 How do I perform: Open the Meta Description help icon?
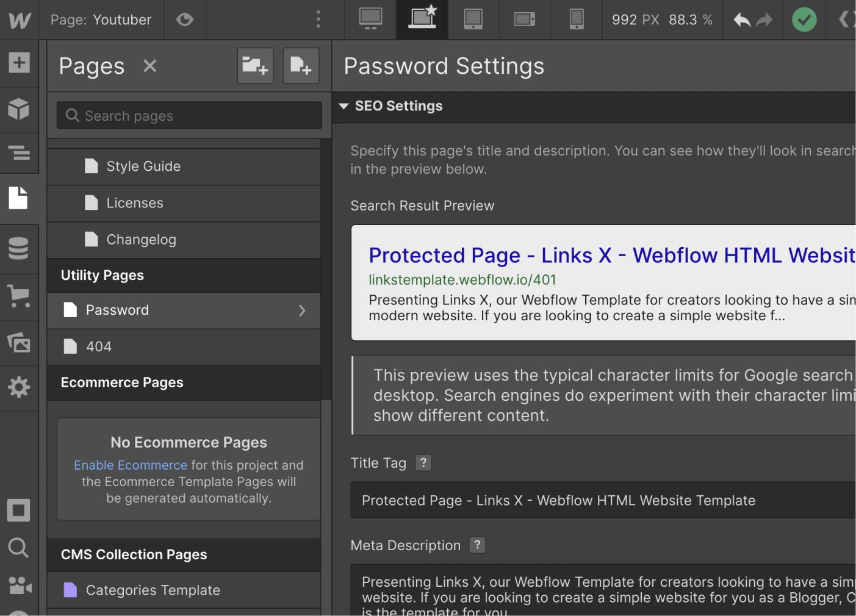click(x=477, y=545)
